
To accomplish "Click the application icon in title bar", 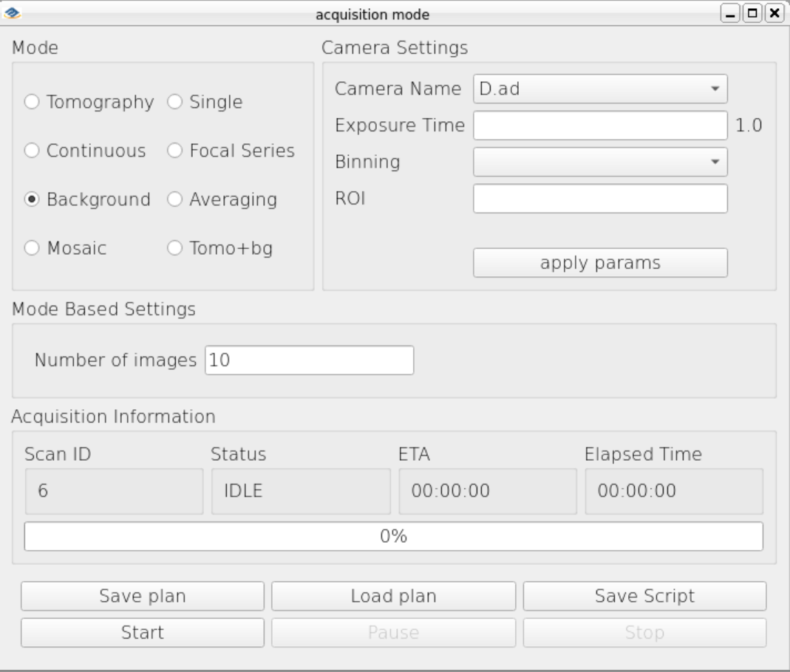I will point(12,13).
